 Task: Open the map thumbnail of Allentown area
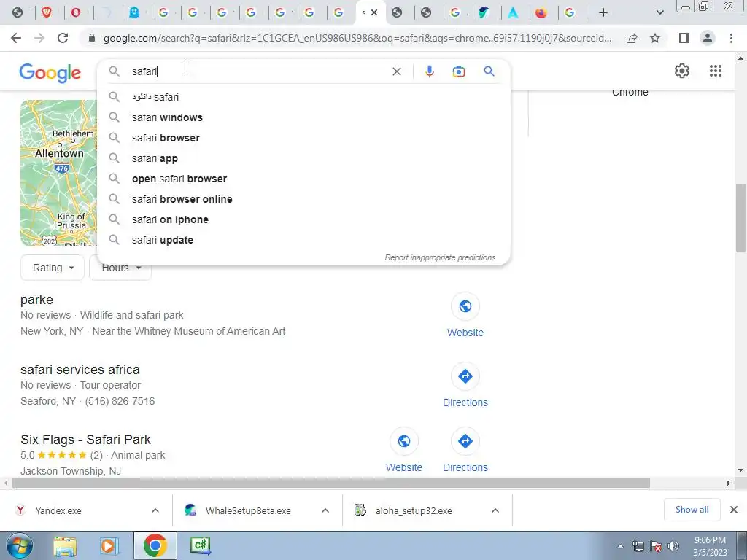tap(58, 172)
